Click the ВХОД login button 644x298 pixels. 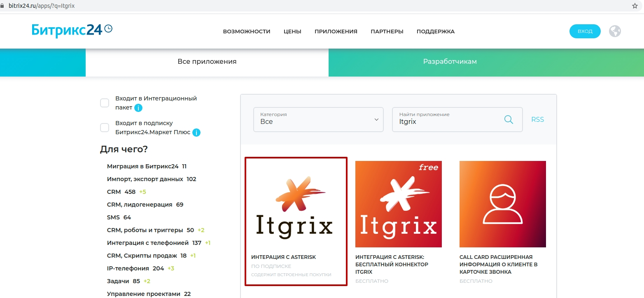click(x=585, y=31)
